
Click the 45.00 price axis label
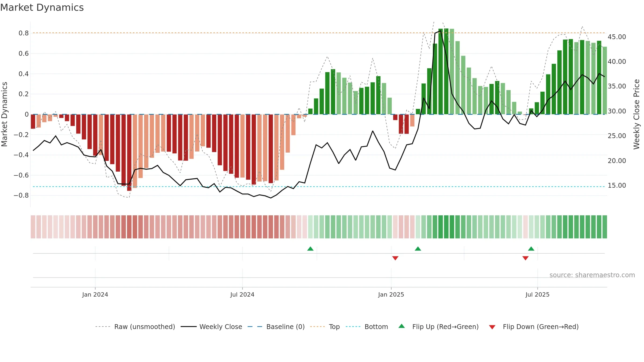(617, 37)
